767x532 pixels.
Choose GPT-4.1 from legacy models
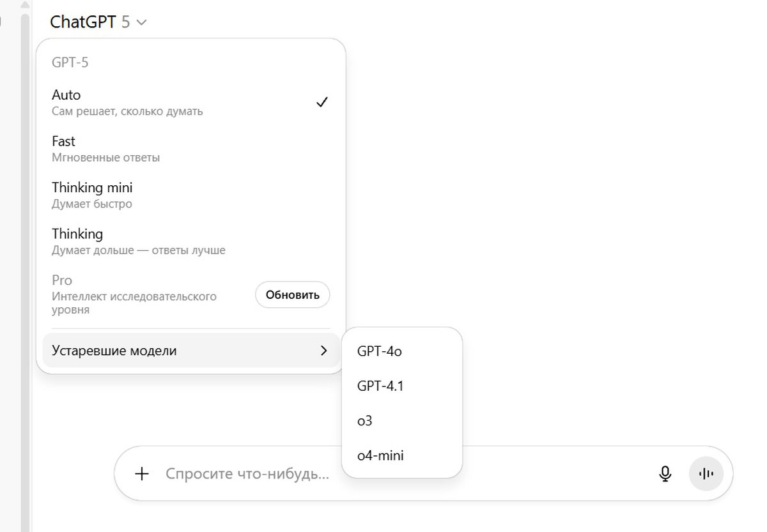[x=380, y=386]
